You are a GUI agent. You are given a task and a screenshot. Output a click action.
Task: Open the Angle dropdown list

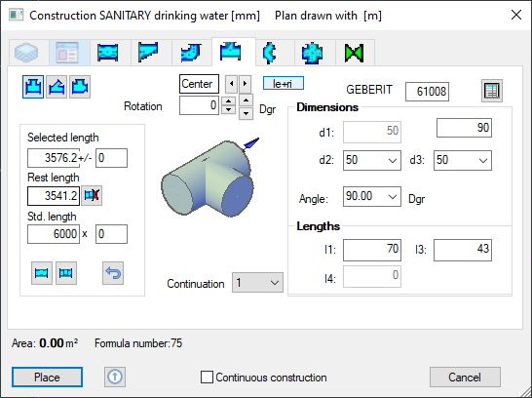point(372,196)
